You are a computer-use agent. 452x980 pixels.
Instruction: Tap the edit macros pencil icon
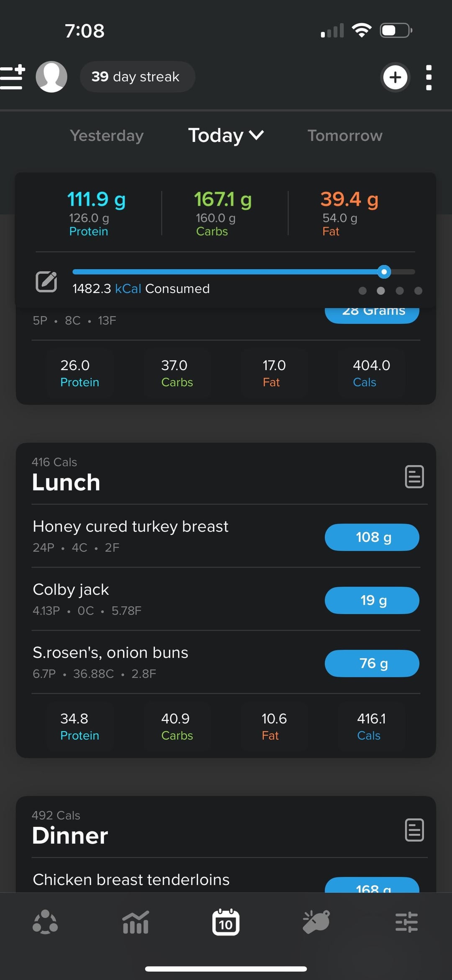point(46,281)
